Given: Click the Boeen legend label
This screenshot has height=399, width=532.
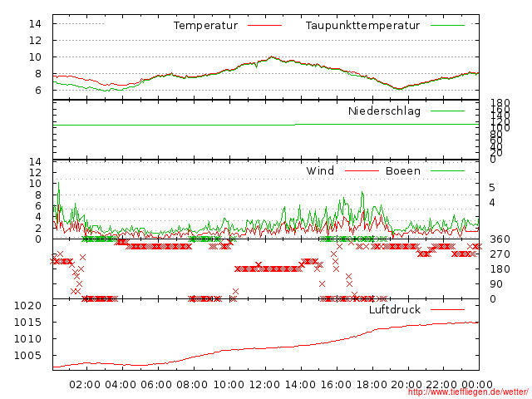Looking at the screenshot, I should 403,170.
